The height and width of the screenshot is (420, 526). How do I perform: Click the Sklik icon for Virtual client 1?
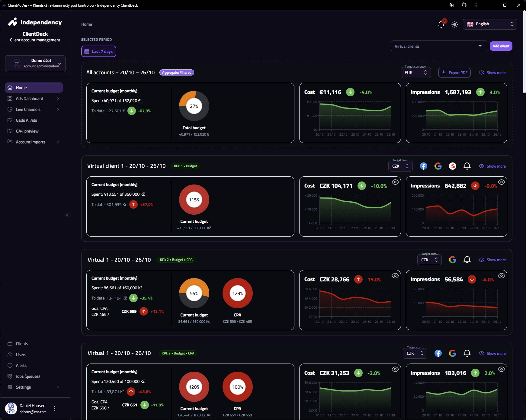pyautogui.click(x=453, y=166)
